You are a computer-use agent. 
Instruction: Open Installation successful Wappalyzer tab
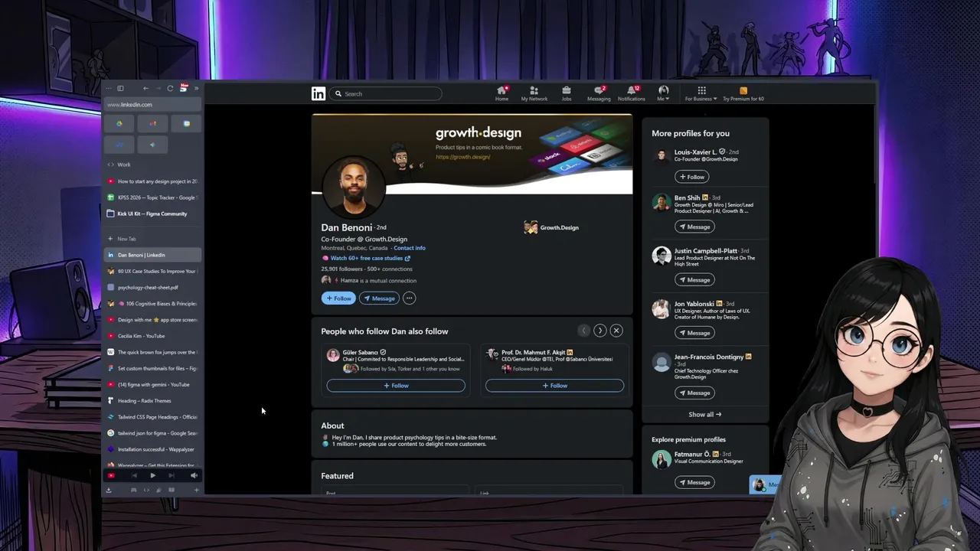tap(152, 449)
